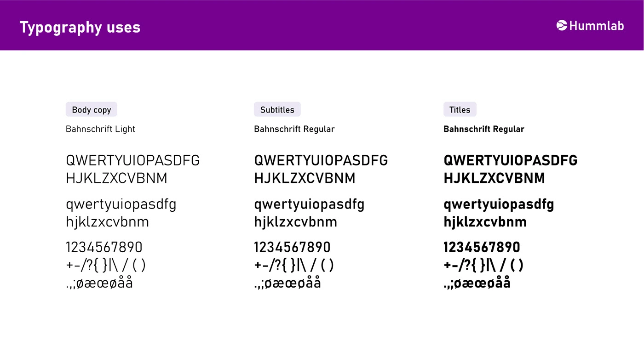
Task: Click the "Typography uses" heading
Action: [80, 28]
